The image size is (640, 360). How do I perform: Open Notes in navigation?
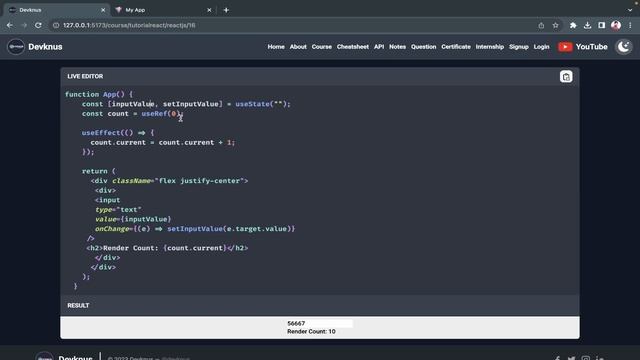tap(397, 47)
